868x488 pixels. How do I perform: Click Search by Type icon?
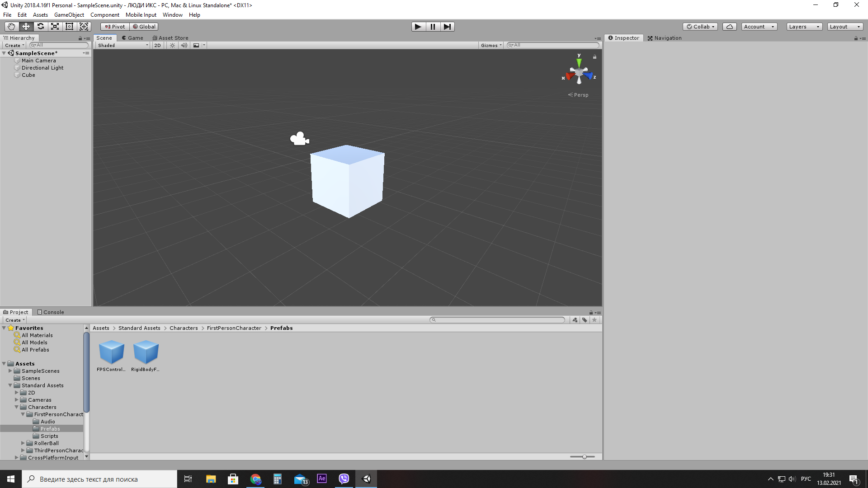(x=575, y=320)
